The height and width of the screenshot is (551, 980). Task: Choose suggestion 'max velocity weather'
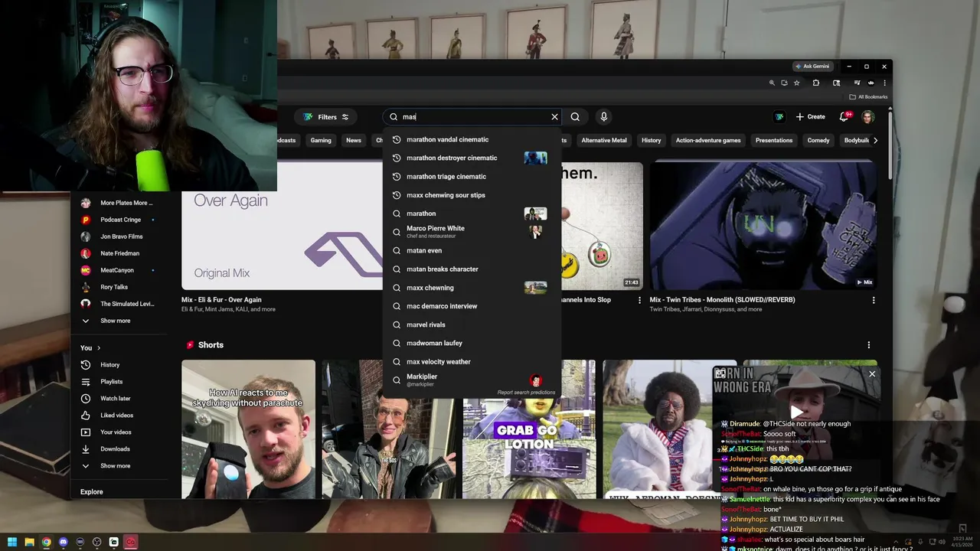[x=472, y=362]
